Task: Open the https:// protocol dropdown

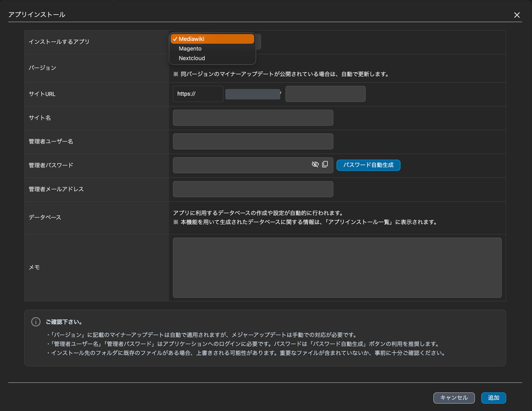Action: 198,93
